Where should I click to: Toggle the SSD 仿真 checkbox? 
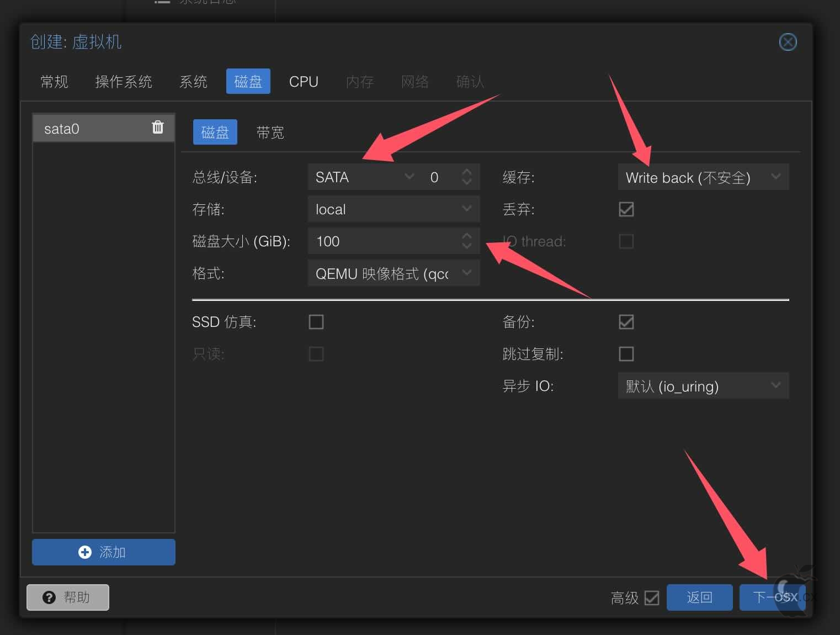(316, 322)
